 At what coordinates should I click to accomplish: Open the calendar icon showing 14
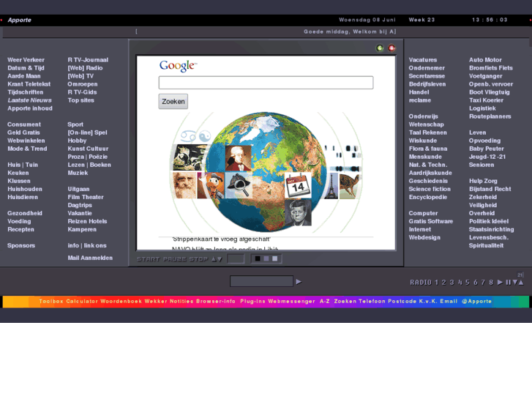[298, 186]
